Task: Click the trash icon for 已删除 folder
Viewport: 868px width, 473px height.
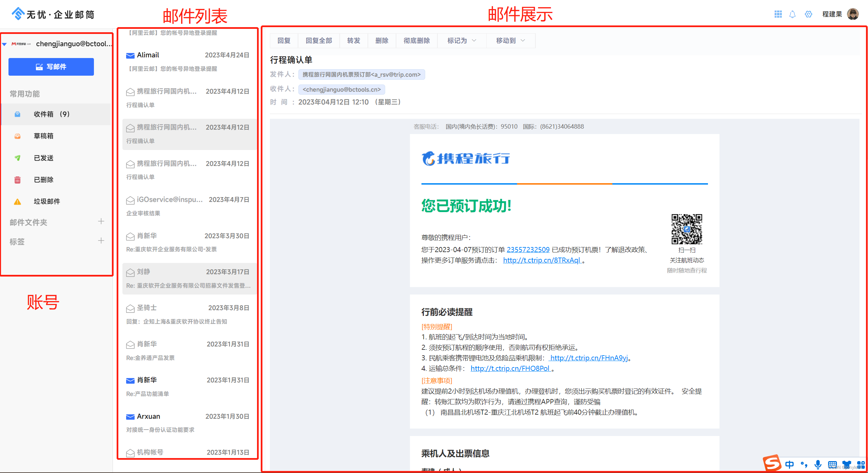Action: coord(17,180)
